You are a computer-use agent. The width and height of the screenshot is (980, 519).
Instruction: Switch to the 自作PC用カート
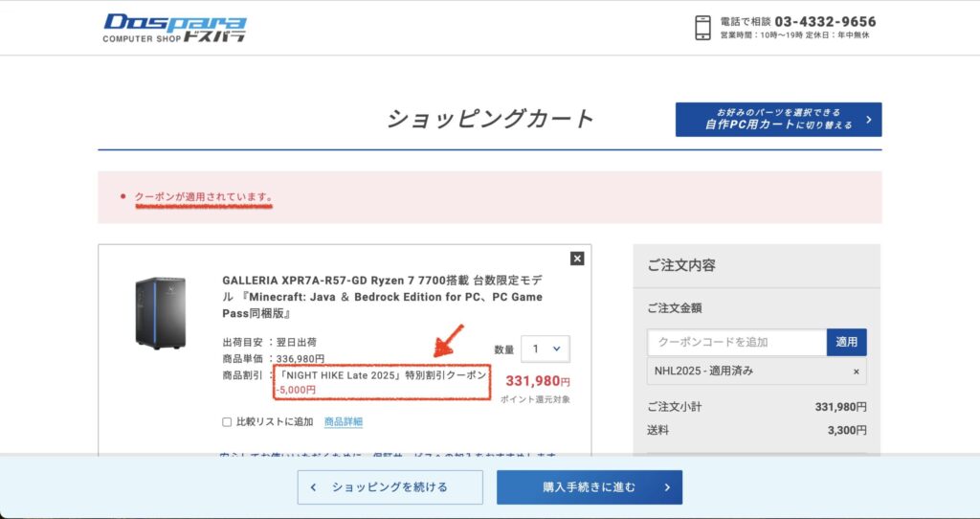(778, 120)
